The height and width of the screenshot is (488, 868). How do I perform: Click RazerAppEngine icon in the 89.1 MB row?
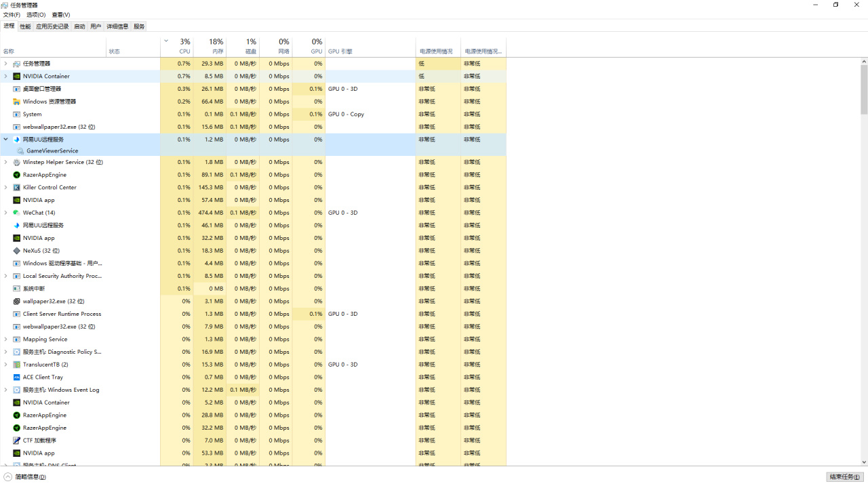click(17, 175)
